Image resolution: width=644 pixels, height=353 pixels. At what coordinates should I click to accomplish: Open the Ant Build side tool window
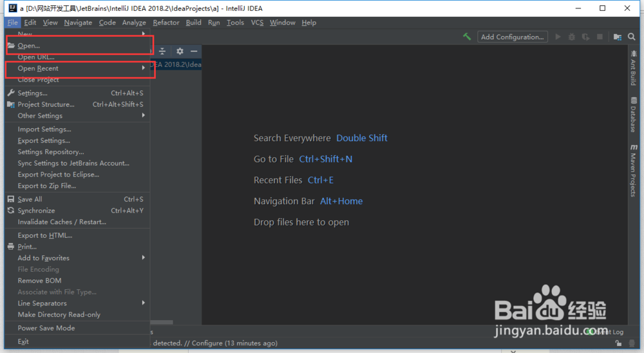tap(633, 68)
